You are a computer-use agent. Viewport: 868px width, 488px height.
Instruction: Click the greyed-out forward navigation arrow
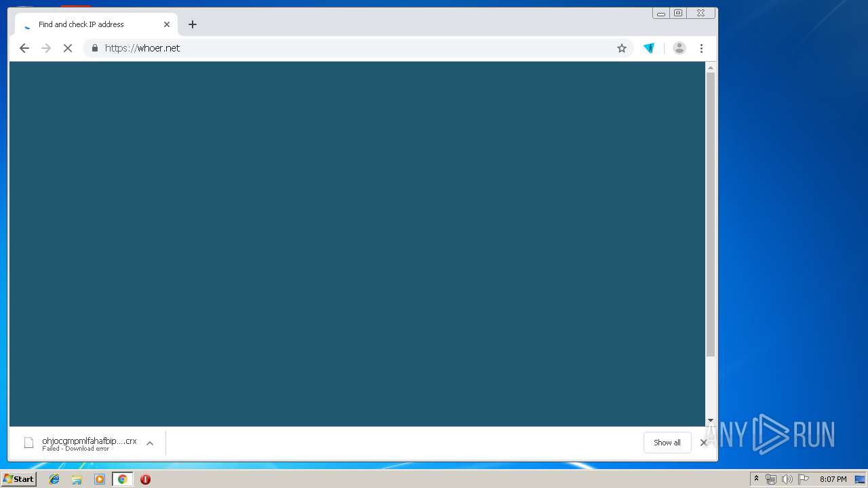coord(46,48)
